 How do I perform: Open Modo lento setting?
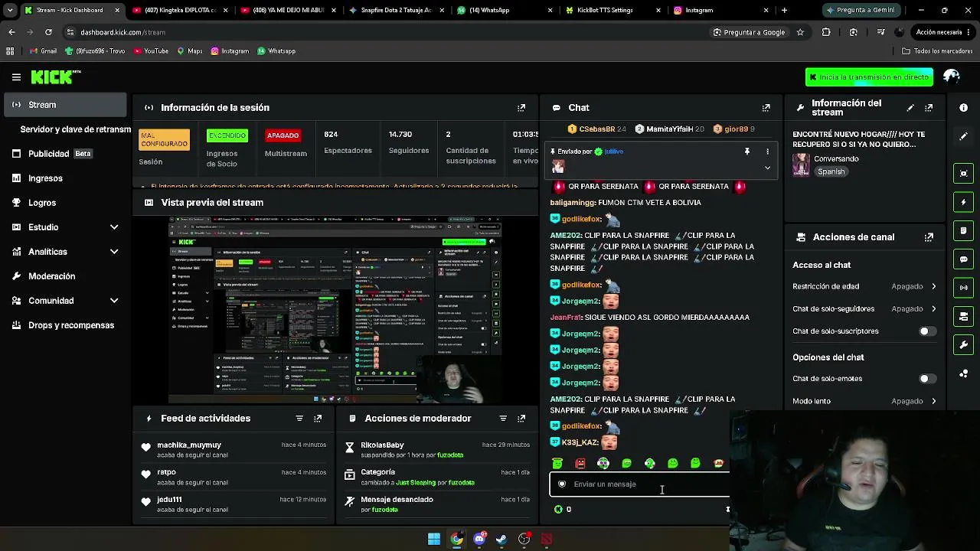tap(864, 401)
